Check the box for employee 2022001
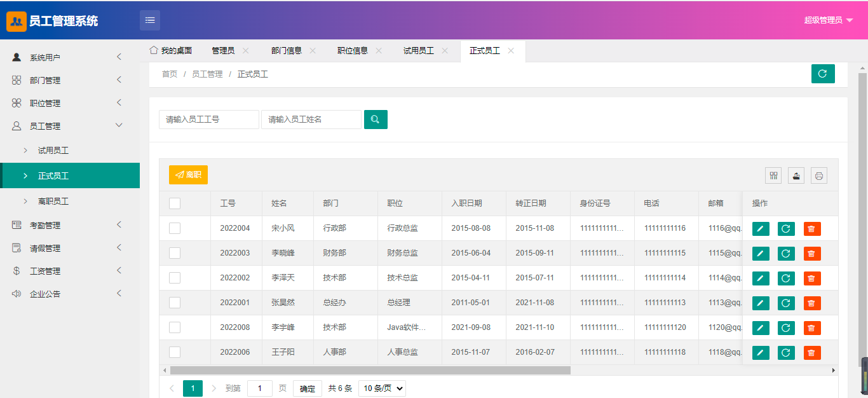 click(175, 303)
